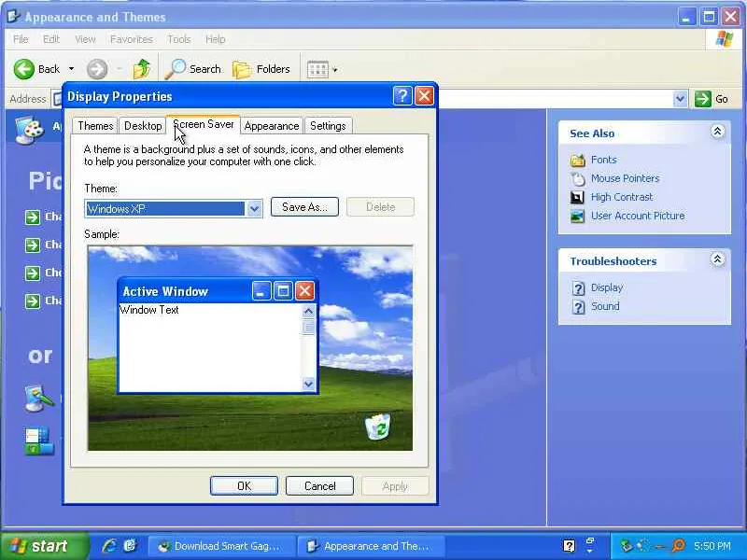Open the Screen Saver tab

203,125
